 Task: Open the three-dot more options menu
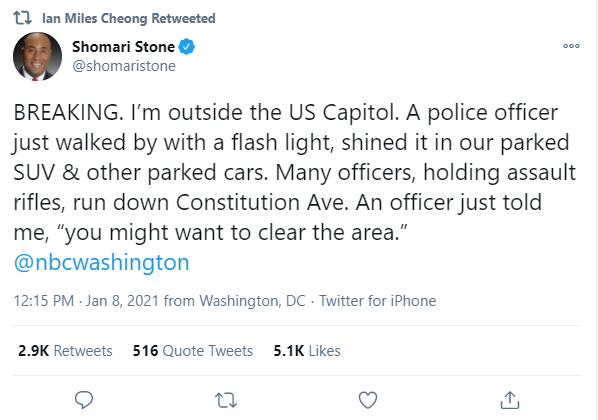(571, 46)
